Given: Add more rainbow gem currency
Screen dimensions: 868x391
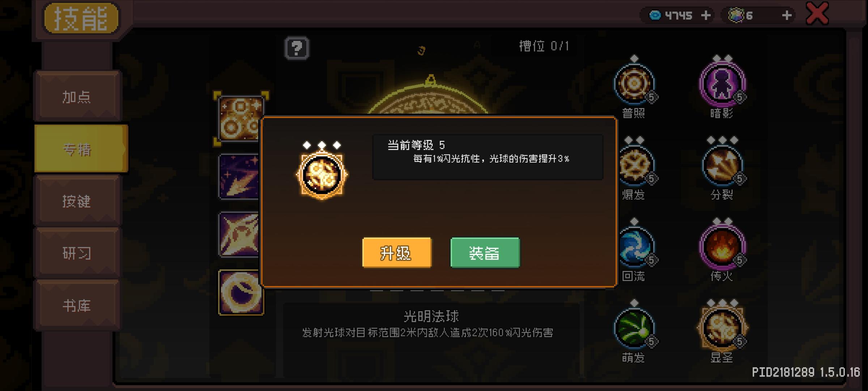Looking at the screenshot, I should [787, 15].
